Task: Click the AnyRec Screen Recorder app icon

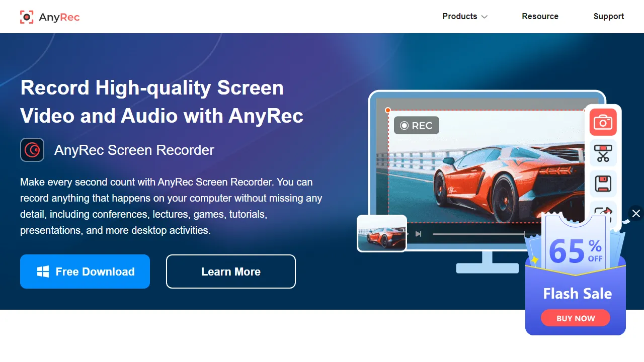Action: [32, 150]
